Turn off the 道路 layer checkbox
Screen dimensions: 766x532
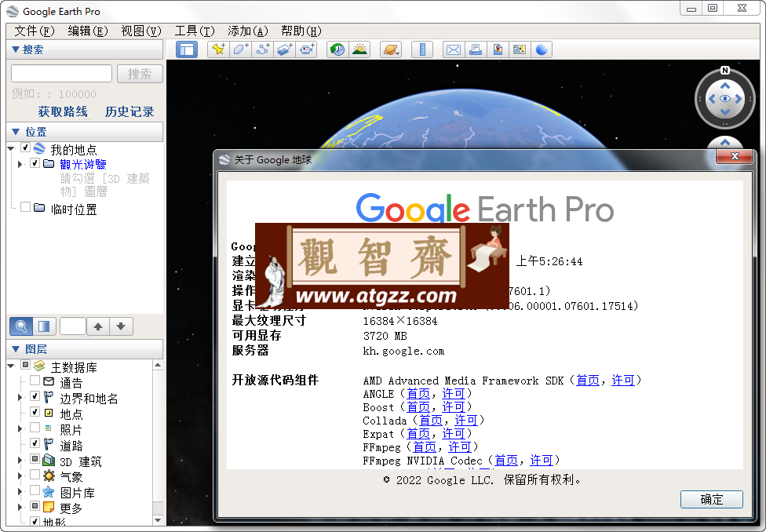(x=35, y=443)
